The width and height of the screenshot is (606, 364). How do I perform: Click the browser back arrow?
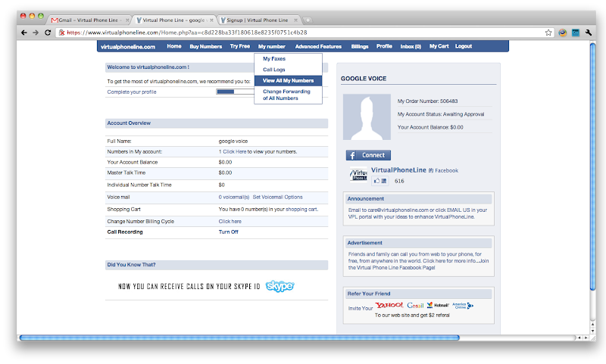click(24, 33)
